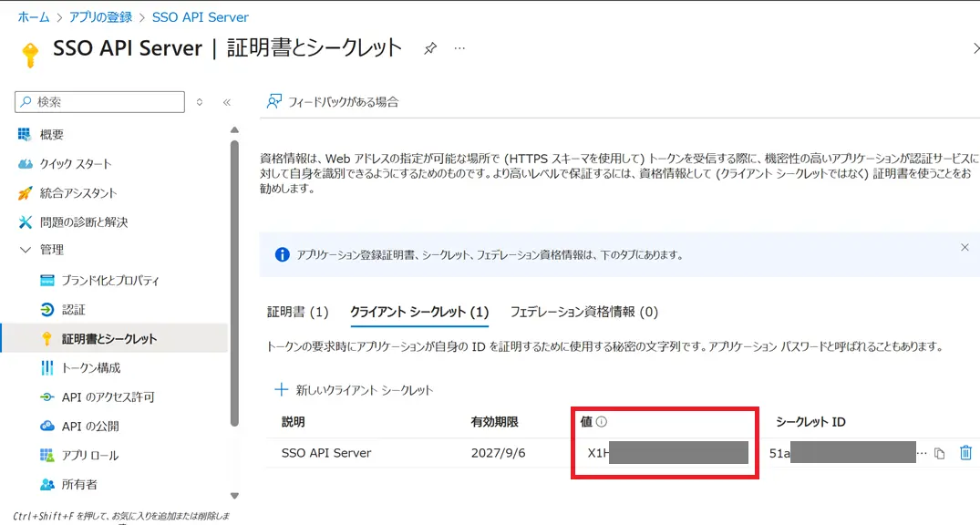Click the 問題の診断と解決 wrench icon
Viewport: 980px width, 525px height.
[x=25, y=221]
